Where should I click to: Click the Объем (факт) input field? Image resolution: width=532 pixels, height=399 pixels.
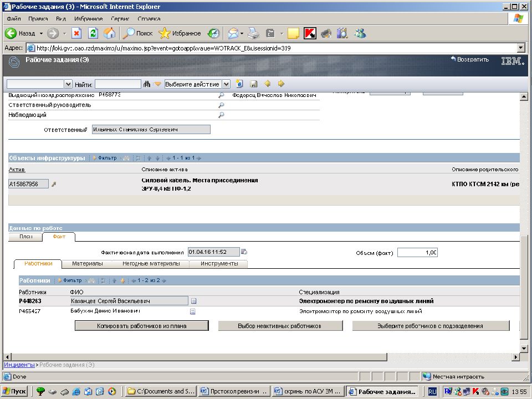[417, 253]
